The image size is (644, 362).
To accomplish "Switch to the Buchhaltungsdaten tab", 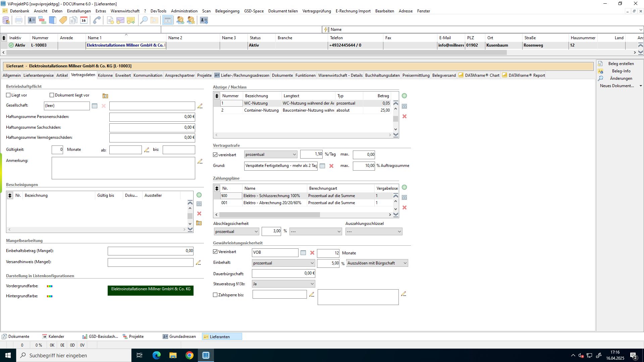I will click(382, 75).
